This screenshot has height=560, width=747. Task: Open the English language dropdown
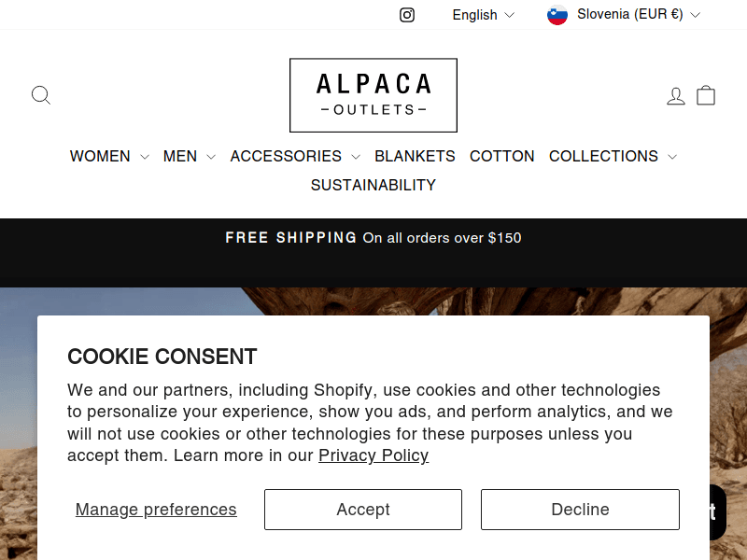click(x=483, y=14)
